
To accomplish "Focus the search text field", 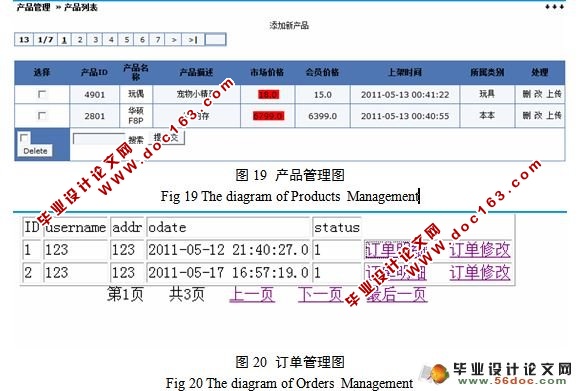I will coord(99,139).
